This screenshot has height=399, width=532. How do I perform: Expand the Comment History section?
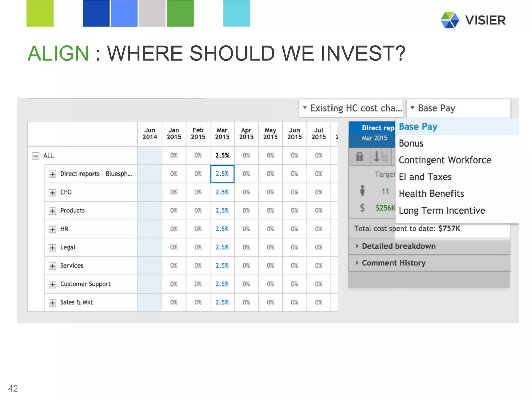coord(429,263)
